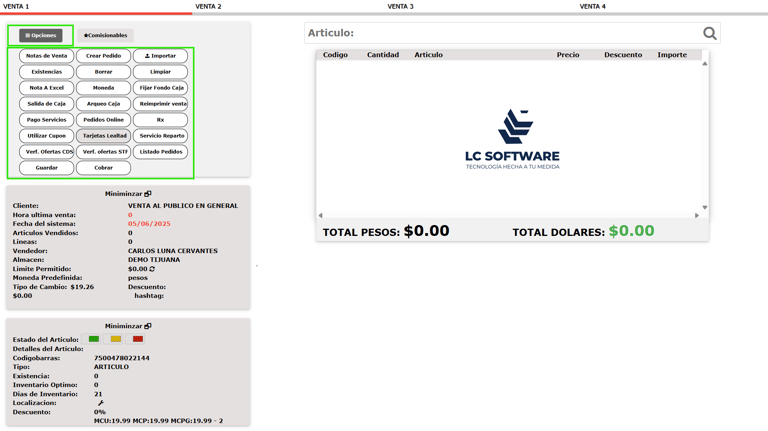Click the Descuento column header in table
This screenshot has width=768, height=431.
[x=623, y=55]
